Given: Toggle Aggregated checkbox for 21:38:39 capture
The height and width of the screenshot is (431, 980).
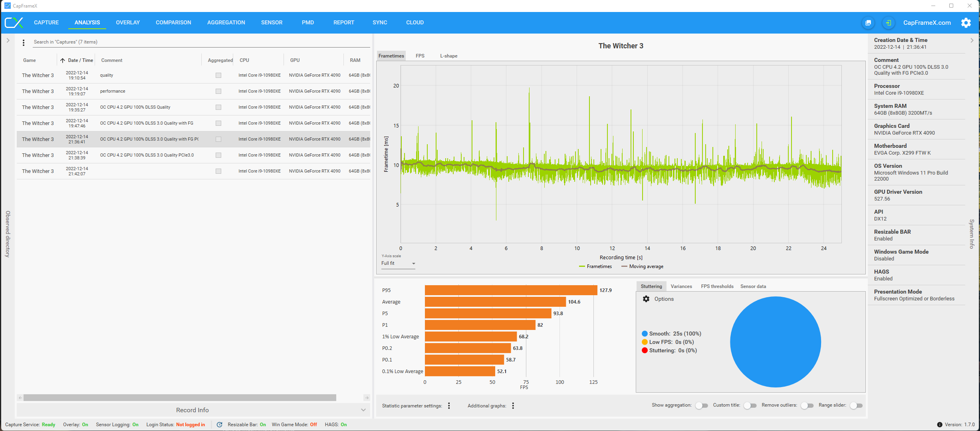Looking at the screenshot, I should point(218,155).
